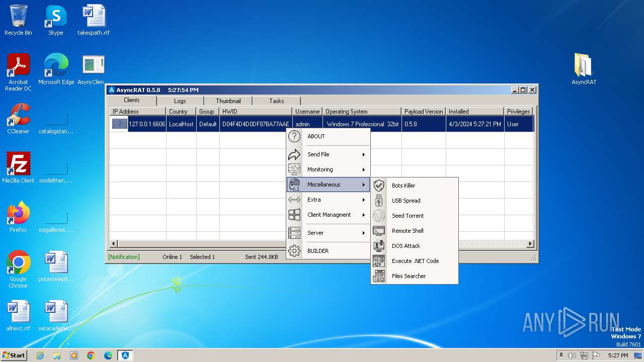Screen dimensions: 644x362
Task: Switch to the Logs tab
Action: (180, 101)
